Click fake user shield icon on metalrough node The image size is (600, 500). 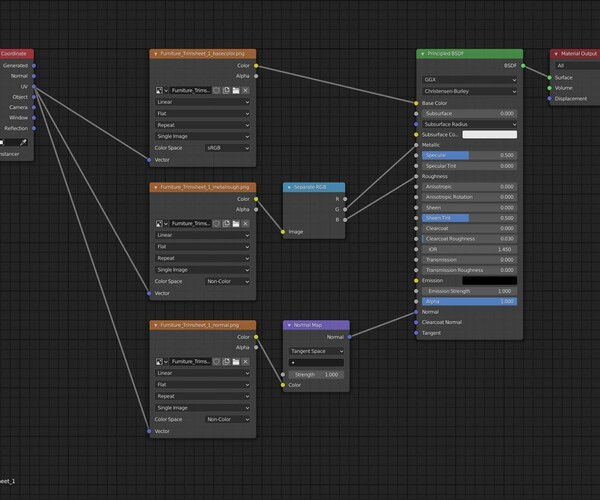pos(217,223)
